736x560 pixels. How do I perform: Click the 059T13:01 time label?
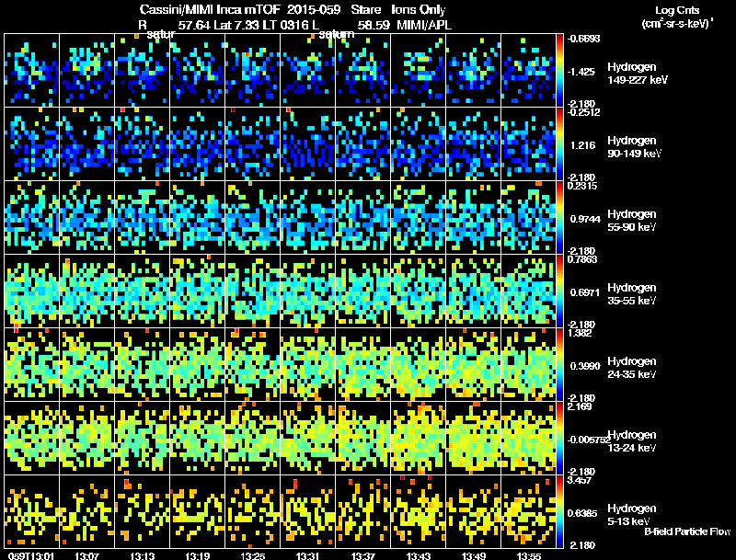(x=31, y=555)
